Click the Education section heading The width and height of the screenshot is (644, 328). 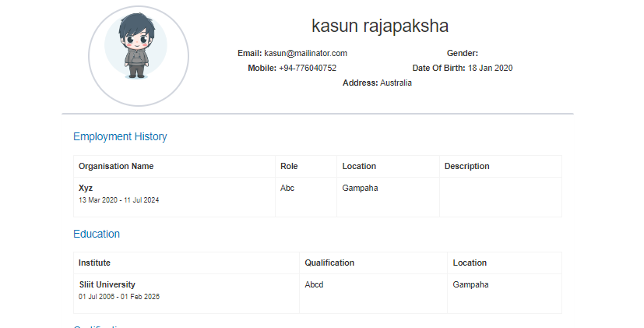pos(97,234)
